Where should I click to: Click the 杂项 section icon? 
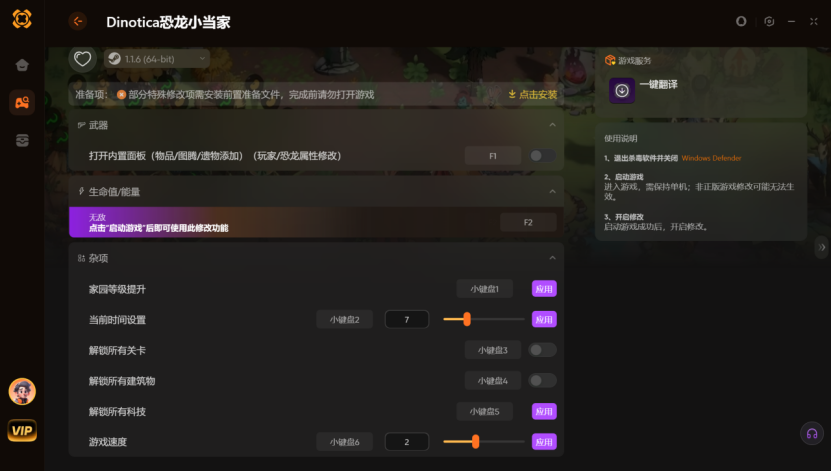[x=81, y=258]
